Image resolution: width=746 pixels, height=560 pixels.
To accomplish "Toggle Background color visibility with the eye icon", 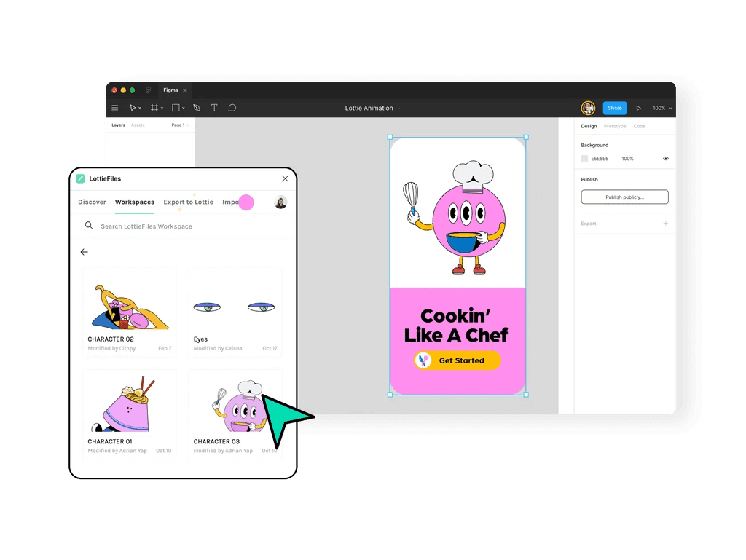I will click(665, 158).
